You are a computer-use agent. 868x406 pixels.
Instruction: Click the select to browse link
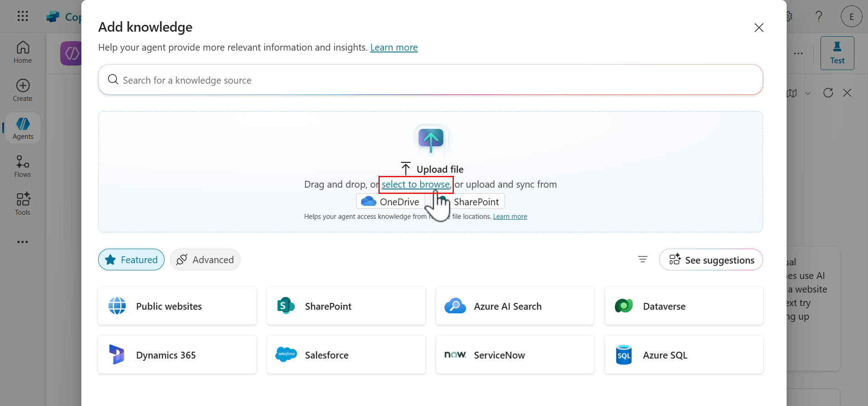click(x=415, y=184)
